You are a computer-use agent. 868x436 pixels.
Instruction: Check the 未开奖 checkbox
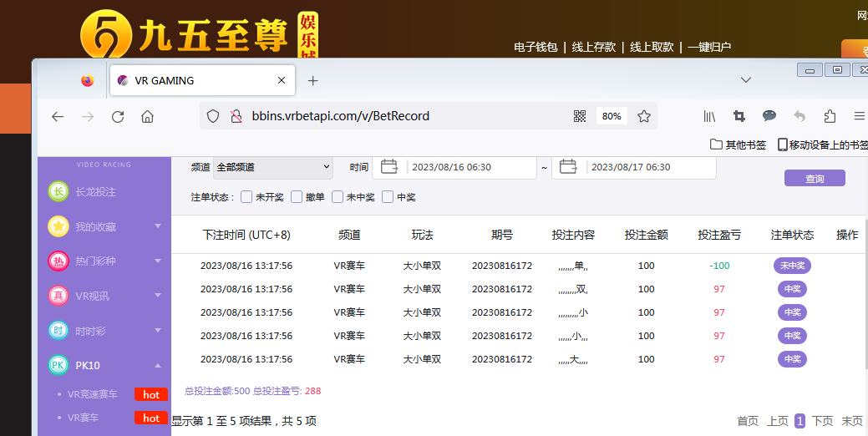click(x=246, y=197)
